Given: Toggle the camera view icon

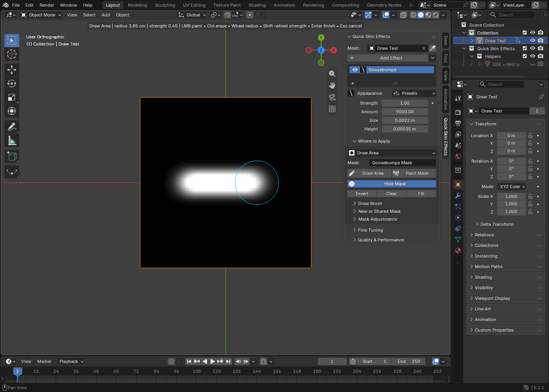Looking at the screenshot, I should (x=332, y=97).
